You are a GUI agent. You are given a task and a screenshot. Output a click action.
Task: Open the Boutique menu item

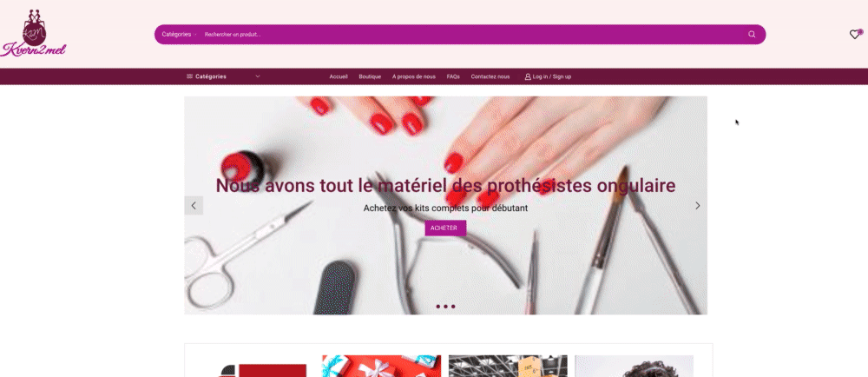coord(370,76)
